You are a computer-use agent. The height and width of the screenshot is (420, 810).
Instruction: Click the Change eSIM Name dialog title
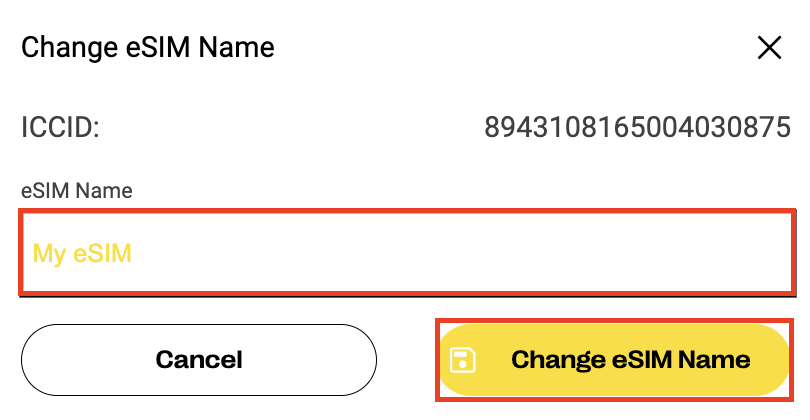(x=148, y=47)
